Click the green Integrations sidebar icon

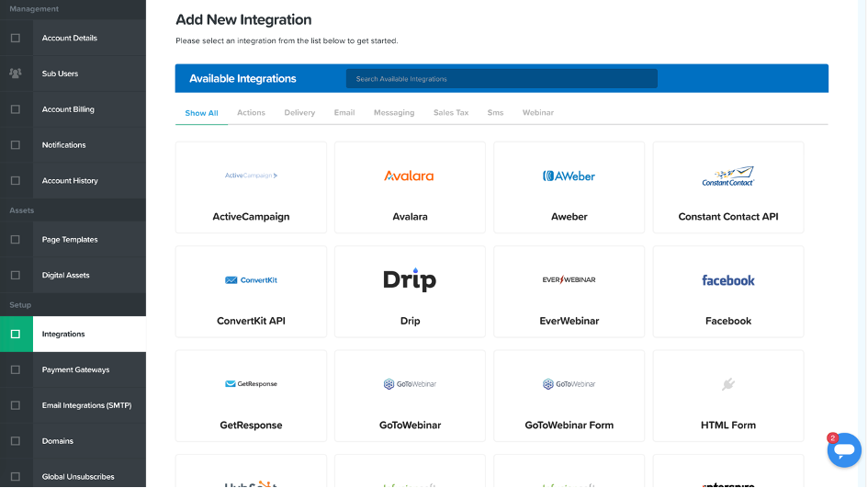coord(16,334)
